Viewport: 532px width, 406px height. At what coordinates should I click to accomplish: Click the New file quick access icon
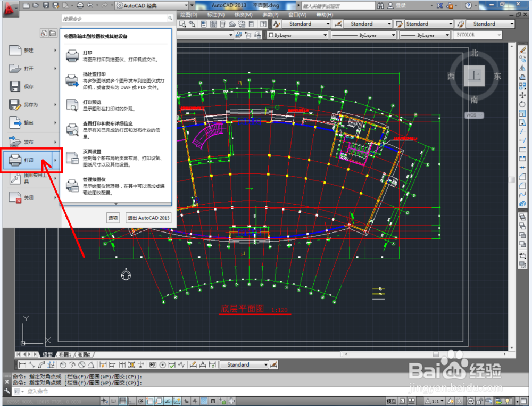pyautogui.click(x=26, y=5)
